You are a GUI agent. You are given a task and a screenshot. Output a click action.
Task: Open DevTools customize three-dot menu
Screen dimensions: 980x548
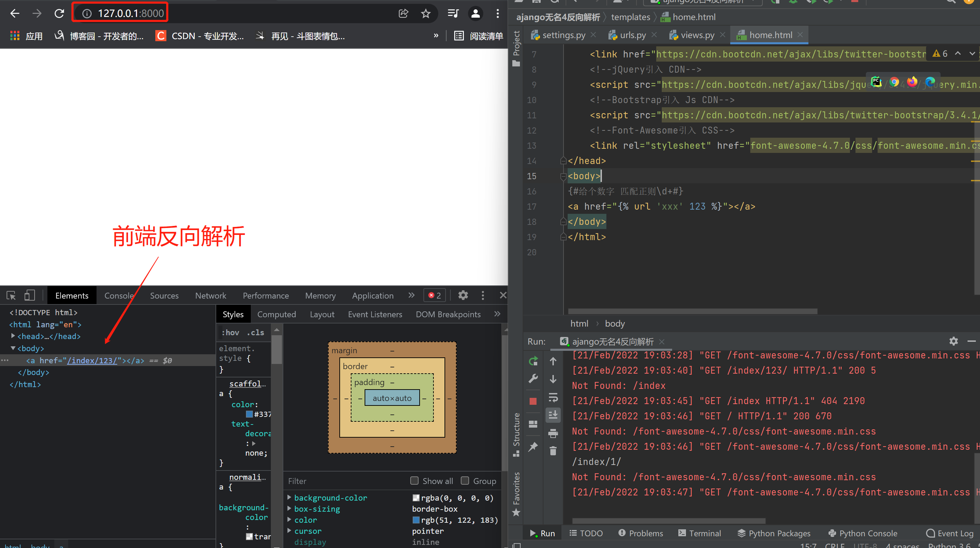click(483, 295)
